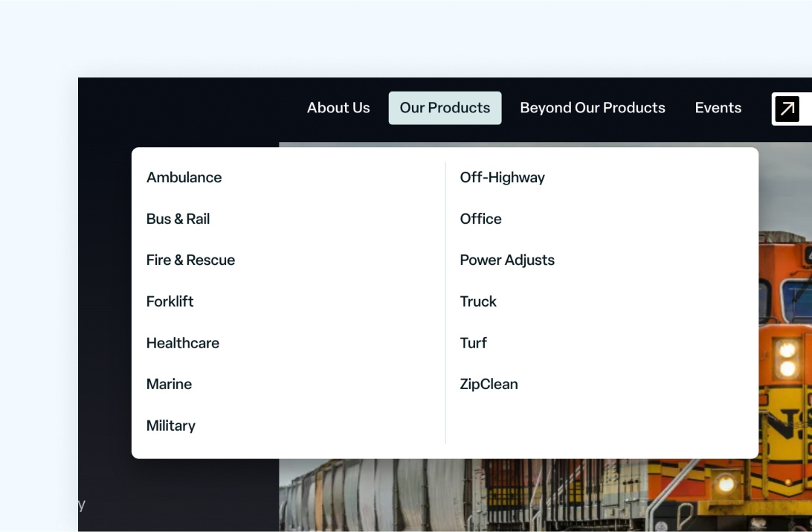The image size is (812, 532).
Task: Select Marine in the dropdown menu
Action: tap(169, 384)
